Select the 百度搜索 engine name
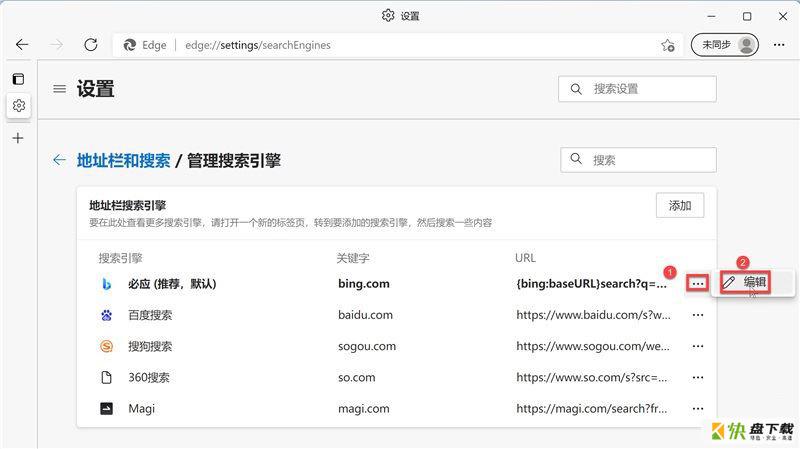 150,315
